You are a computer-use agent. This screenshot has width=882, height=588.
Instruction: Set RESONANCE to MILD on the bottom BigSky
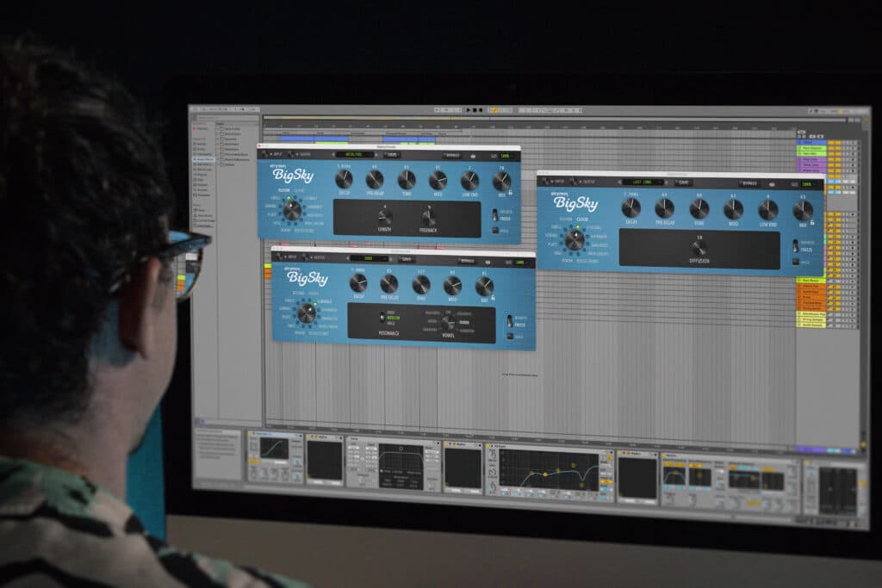pos(392,322)
